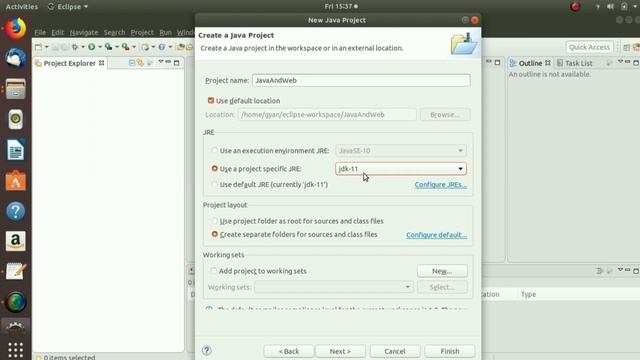Minimize the Project Explorer view
Screen dimensions: 640x360
coord(168,62)
